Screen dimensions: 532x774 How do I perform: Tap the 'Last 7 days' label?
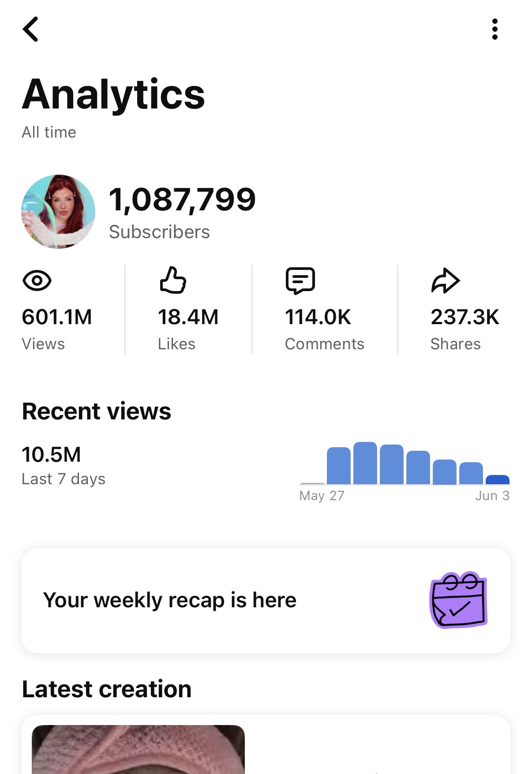(64, 479)
